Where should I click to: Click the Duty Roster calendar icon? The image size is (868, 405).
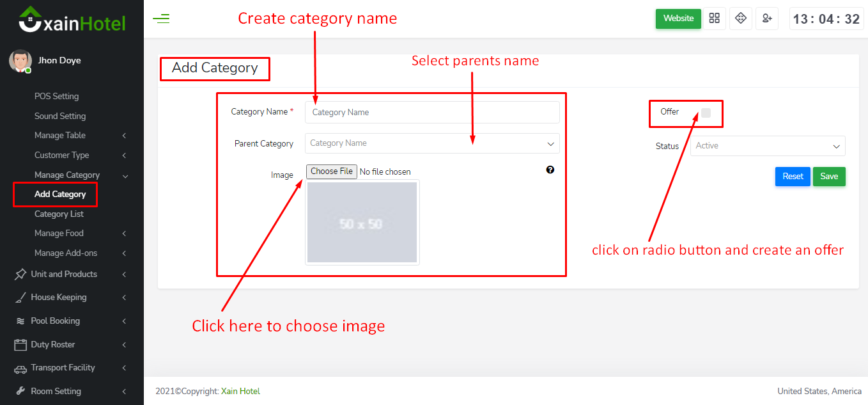pos(20,345)
